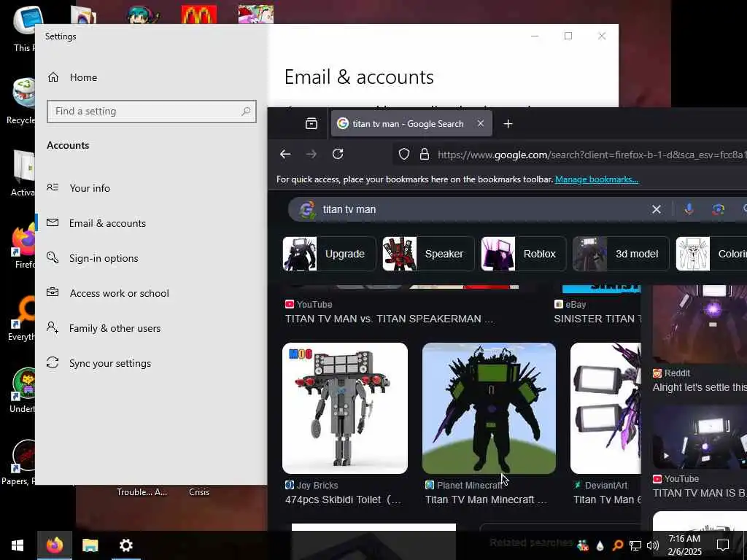This screenshot has height=560, width=747.
Task: Select the Upgrade filter chip
Action: click(x=329, y=254)
